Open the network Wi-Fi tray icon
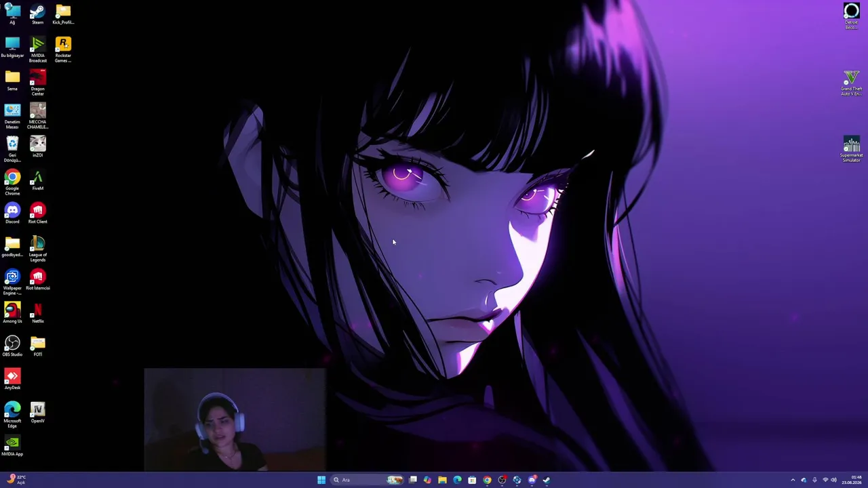868x488 pixels. pos(825,480)
